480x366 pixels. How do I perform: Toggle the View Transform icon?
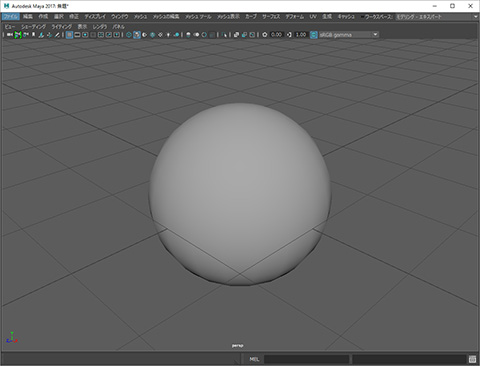point(314,35)
